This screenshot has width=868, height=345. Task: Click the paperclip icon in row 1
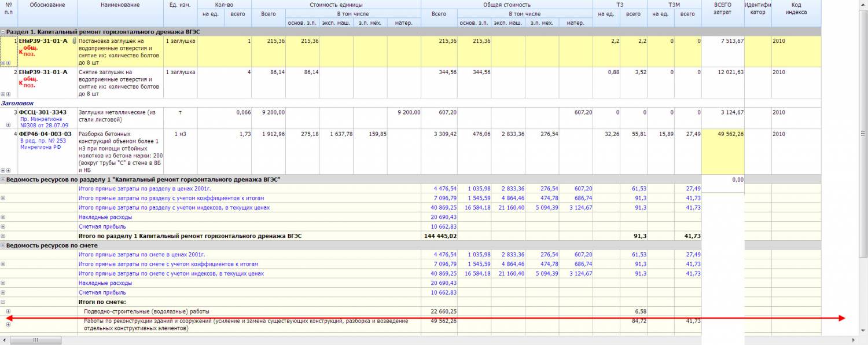point(74,41)
